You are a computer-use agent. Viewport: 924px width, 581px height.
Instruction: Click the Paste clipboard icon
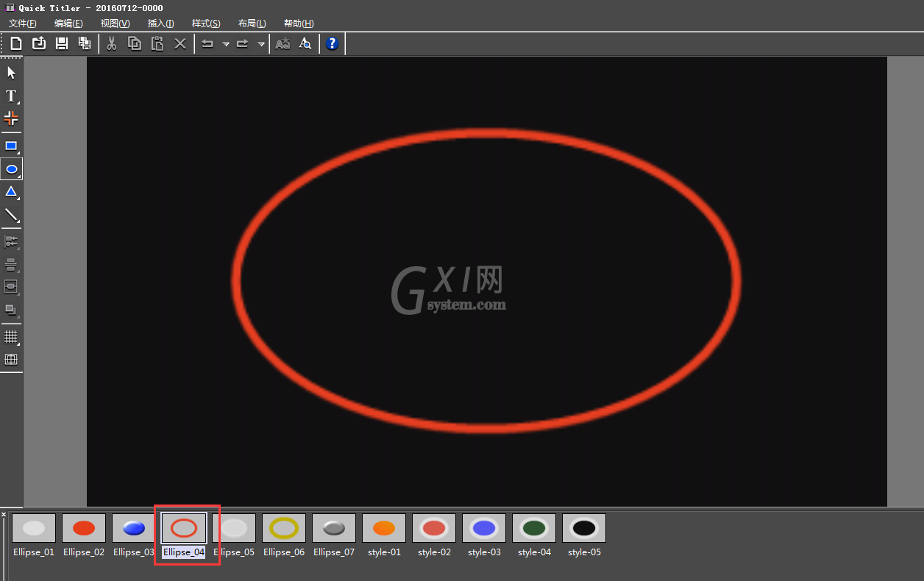[157, 43]
